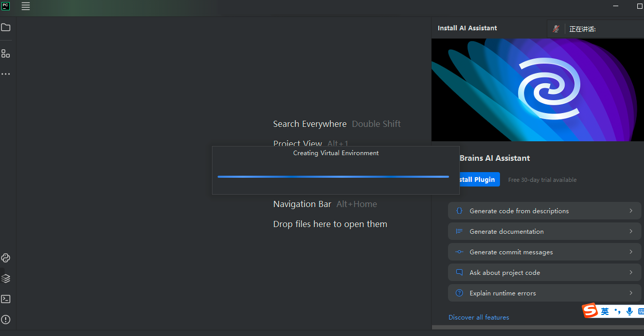Open the Sogou soft keyboard icon
The height and width of the screenshot is (336, 644).
point(641,311)
